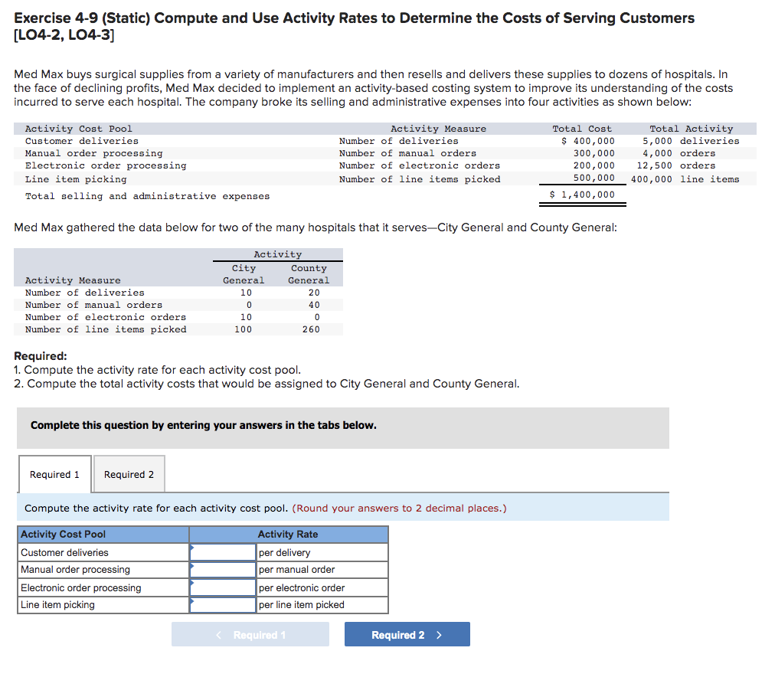The image size is (775, 700).
Task: Click the City General column heading
Action: pyautogui.click(x=244, y=273)
